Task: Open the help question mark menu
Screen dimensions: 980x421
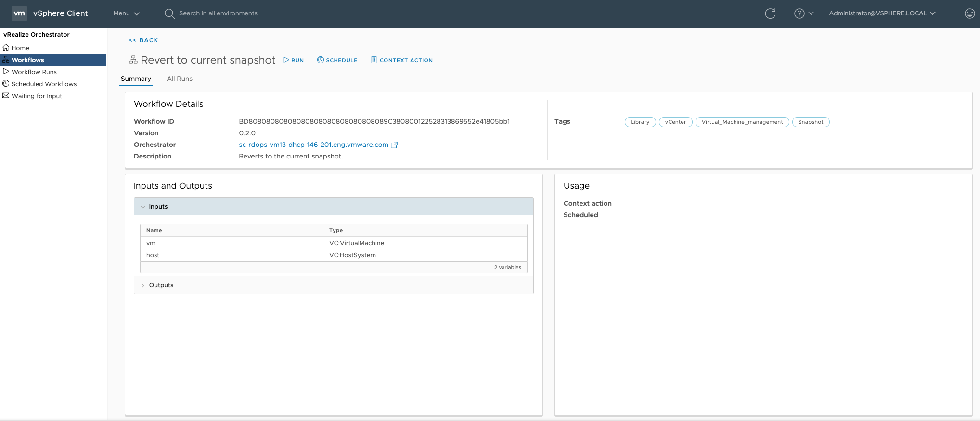Action: click(x=803, y=13)
